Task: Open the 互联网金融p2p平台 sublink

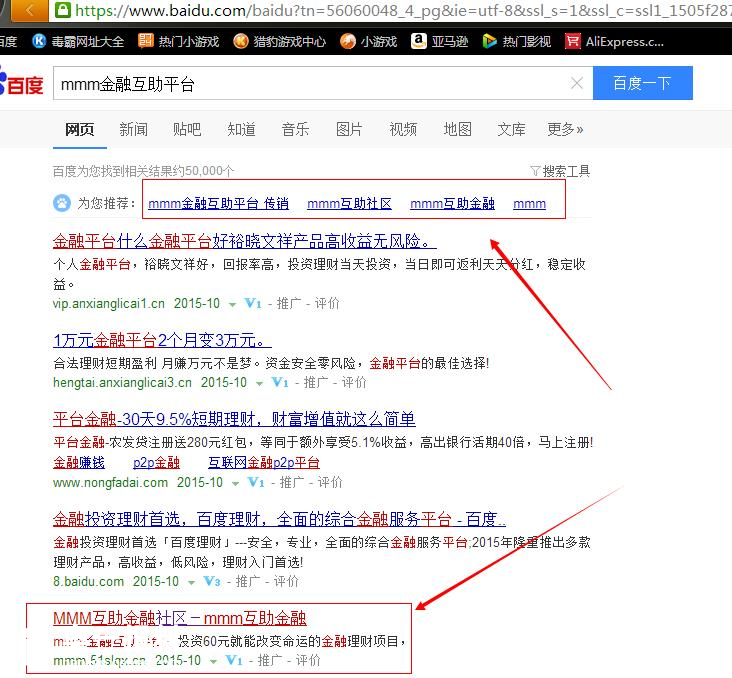Action: tap(264, 462)
